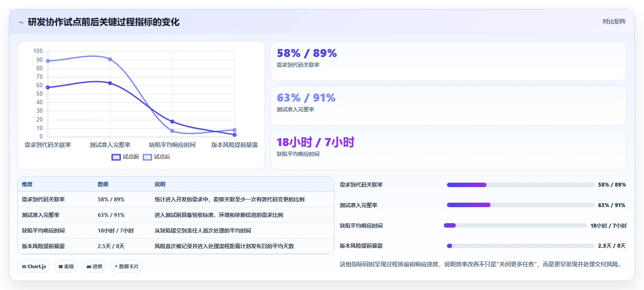Click the table cell 58% / 89%
This screenshot has height=290, width=644.
[x=111, y=200]
